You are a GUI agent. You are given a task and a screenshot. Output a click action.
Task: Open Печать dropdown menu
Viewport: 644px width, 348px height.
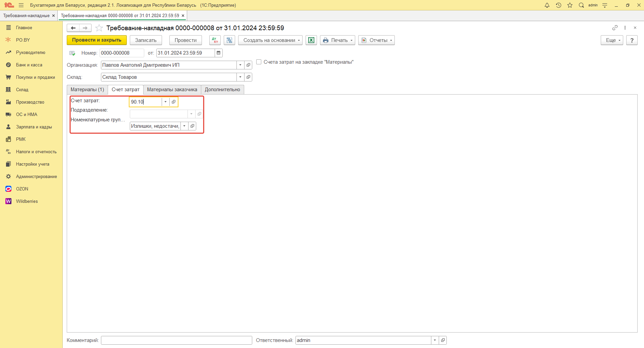pyautogui.click(x=337, y=40)
